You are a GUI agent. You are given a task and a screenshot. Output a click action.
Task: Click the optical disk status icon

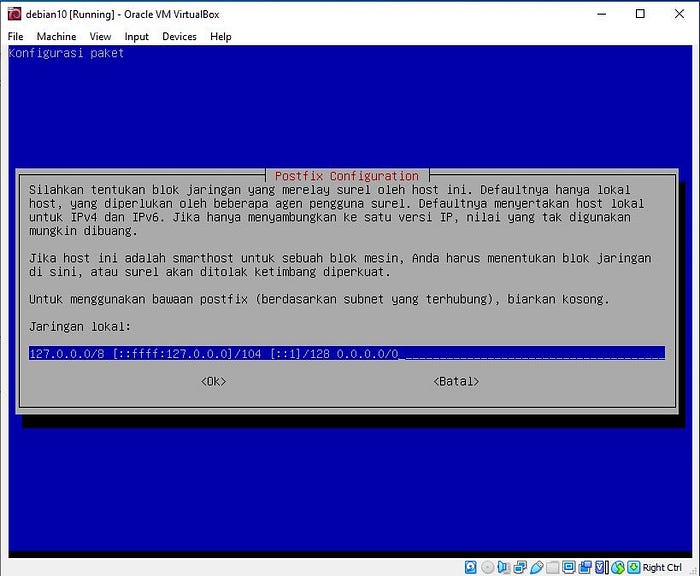488,568
